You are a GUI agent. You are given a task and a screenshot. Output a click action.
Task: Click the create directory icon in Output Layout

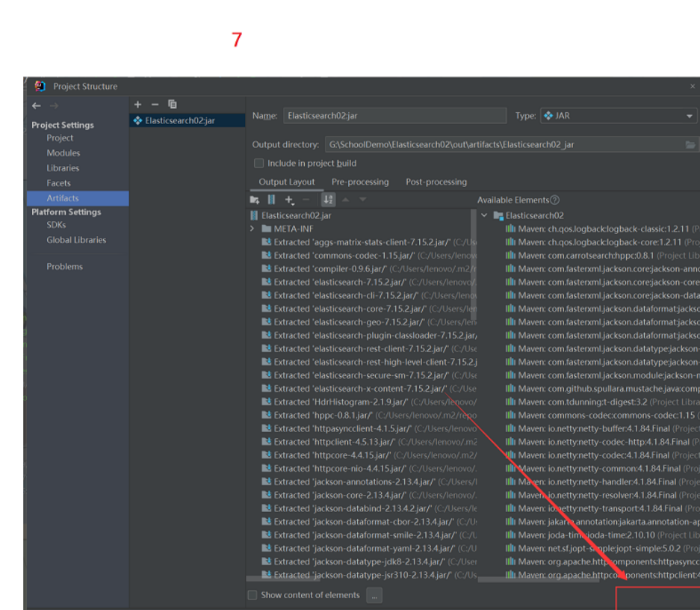(x=255, y=200)
